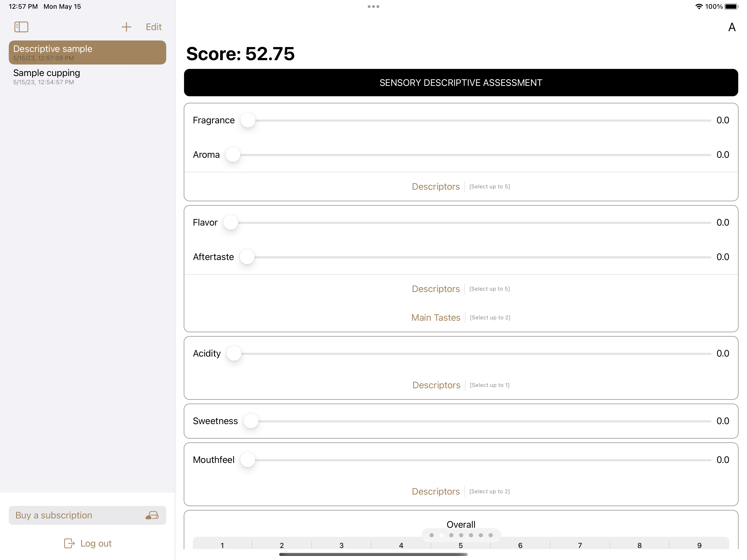Click the Flavor slider knob

click(231, 223)
